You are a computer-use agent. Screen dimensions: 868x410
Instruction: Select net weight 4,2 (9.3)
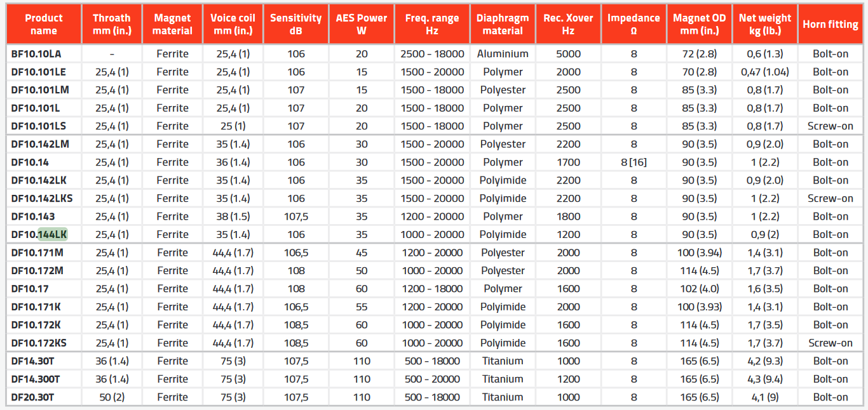tap(765, 361)
